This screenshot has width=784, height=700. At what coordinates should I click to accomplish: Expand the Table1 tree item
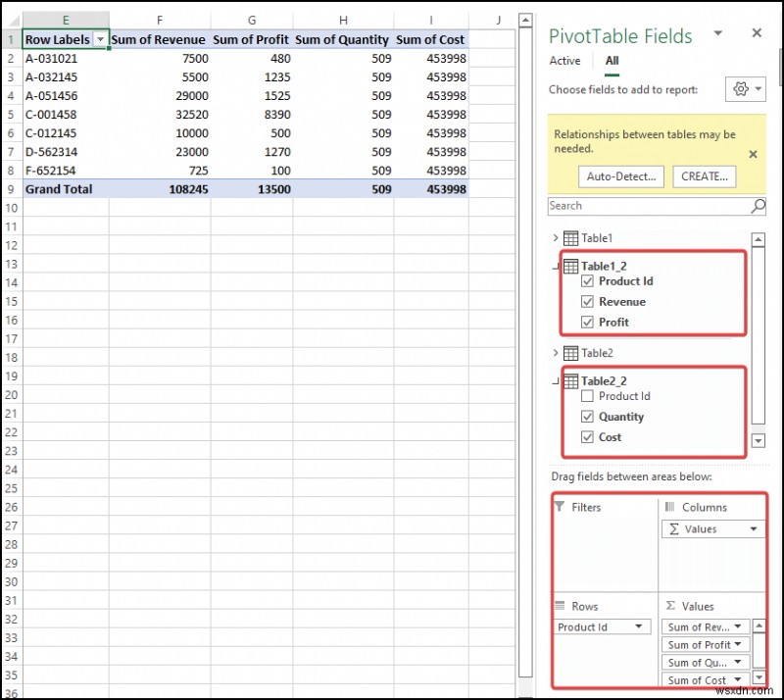pos(558,237)
